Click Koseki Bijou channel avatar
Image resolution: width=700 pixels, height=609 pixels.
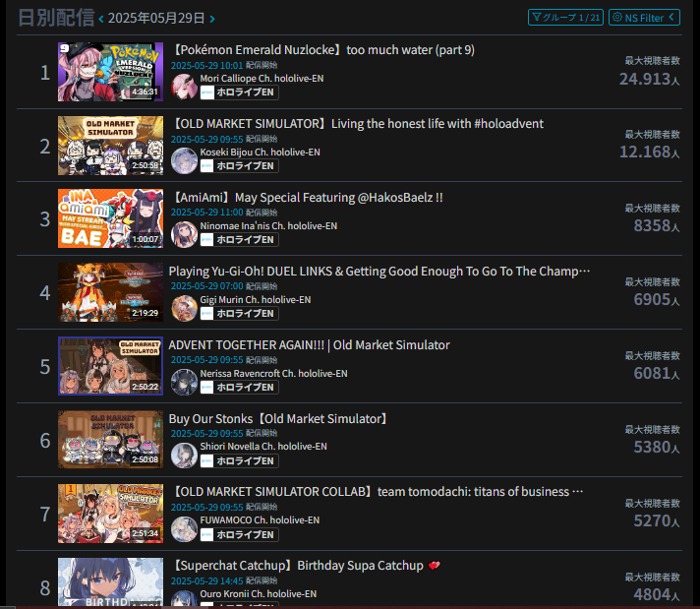pos(184,160)
